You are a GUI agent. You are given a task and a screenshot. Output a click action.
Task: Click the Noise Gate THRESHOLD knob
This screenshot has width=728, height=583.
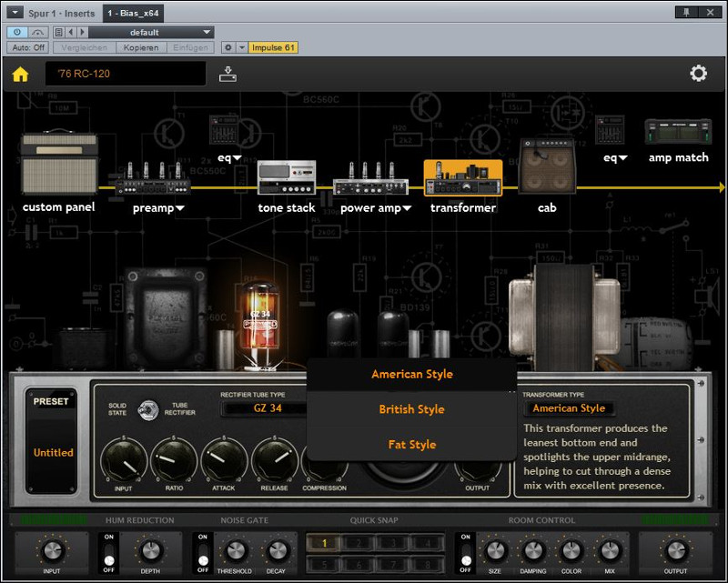coord(235,551)
